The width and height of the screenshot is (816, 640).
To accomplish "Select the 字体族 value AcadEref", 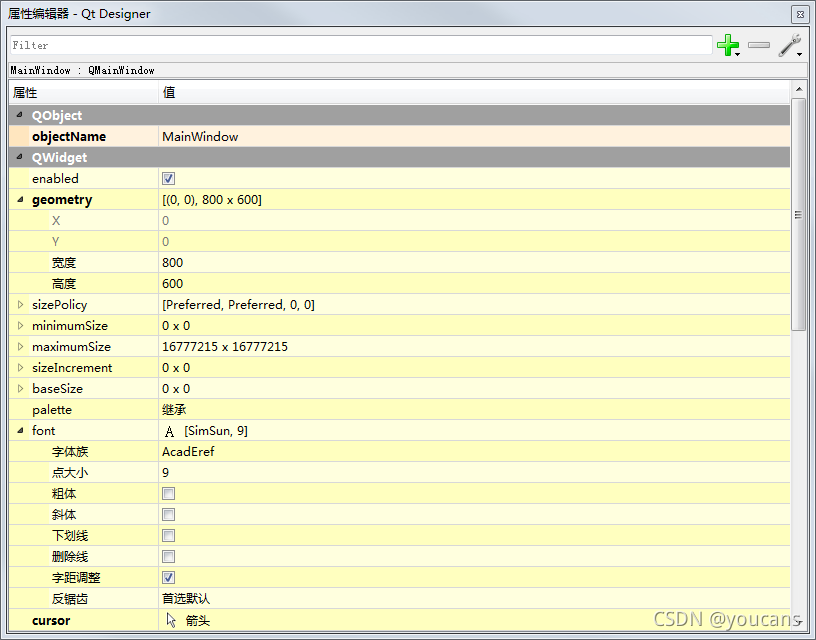I will (188, 452).
